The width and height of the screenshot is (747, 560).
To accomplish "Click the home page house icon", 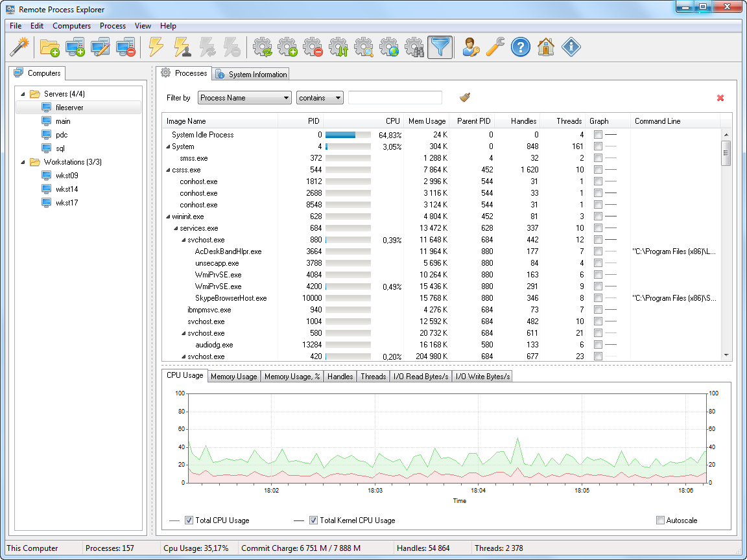I will point(545,47).
